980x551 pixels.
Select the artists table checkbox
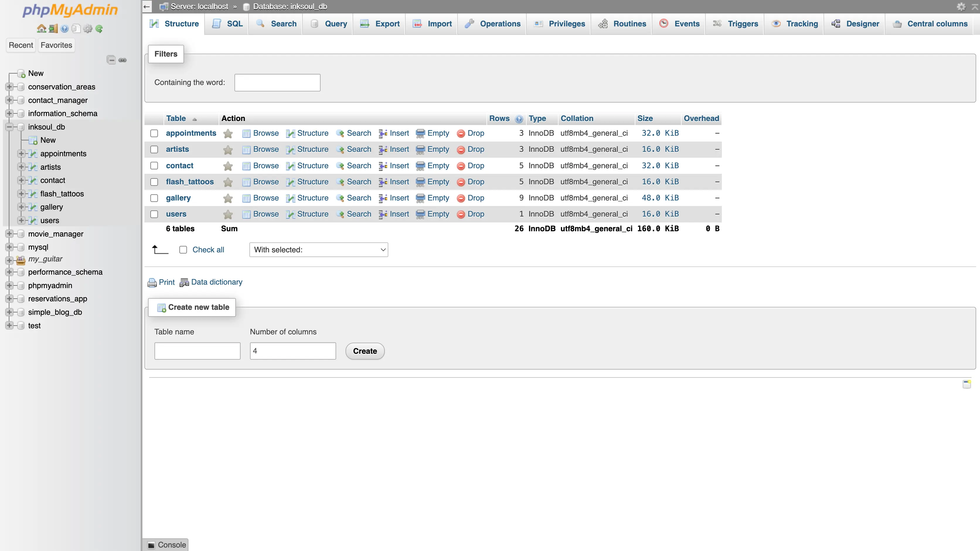click(x=154, y=149)
